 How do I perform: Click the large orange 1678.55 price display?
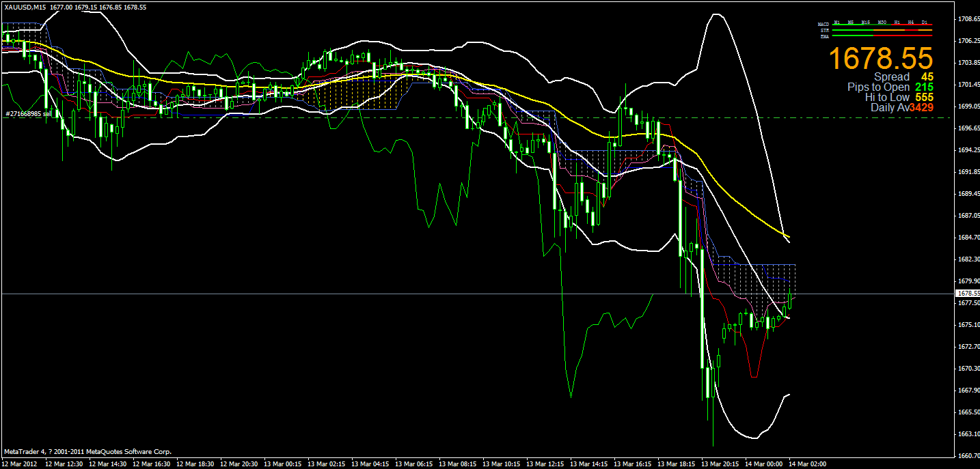click(x=881, y=59)
